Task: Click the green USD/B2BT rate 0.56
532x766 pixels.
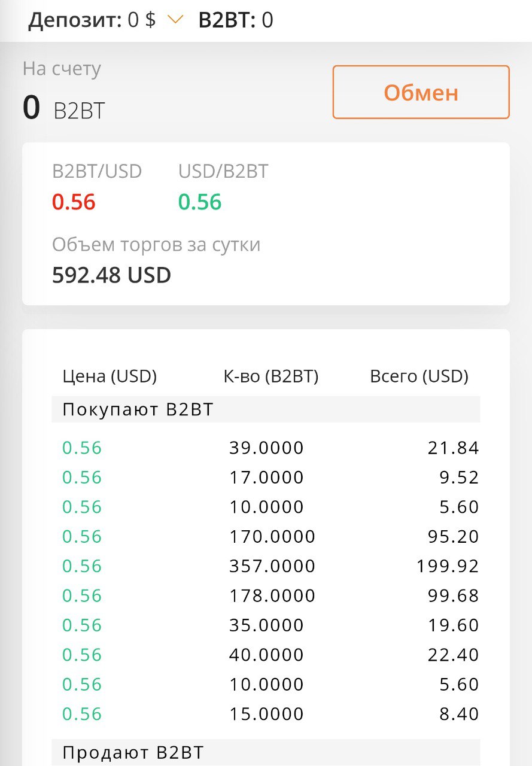Action: coord(200,202)
